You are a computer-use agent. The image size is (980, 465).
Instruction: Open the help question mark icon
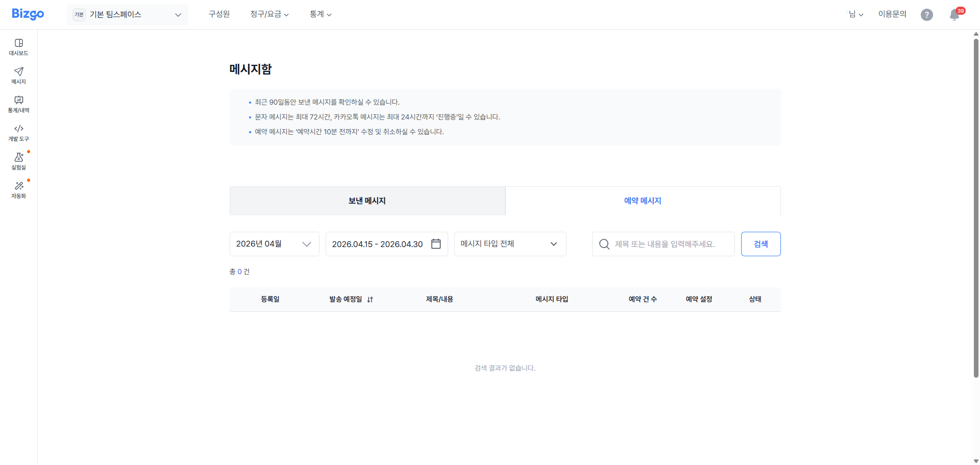(926, 15)
